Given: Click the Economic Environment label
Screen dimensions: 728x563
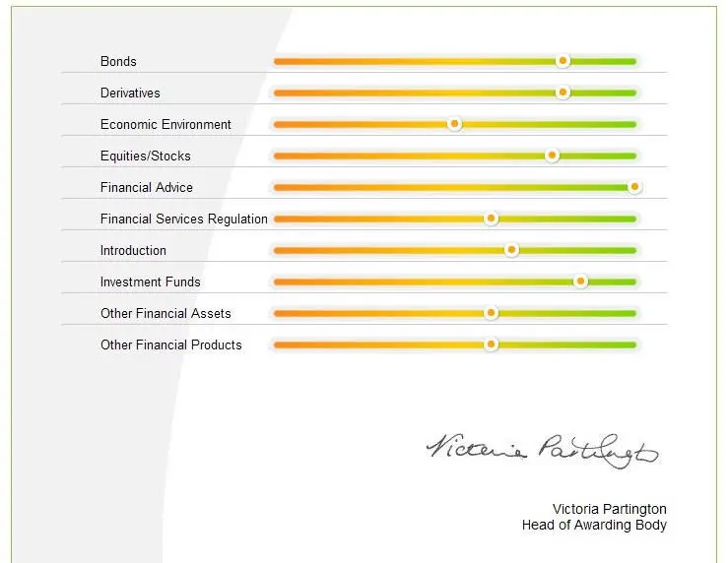Looking at the screenshot, I should click(x=165, y=125).
